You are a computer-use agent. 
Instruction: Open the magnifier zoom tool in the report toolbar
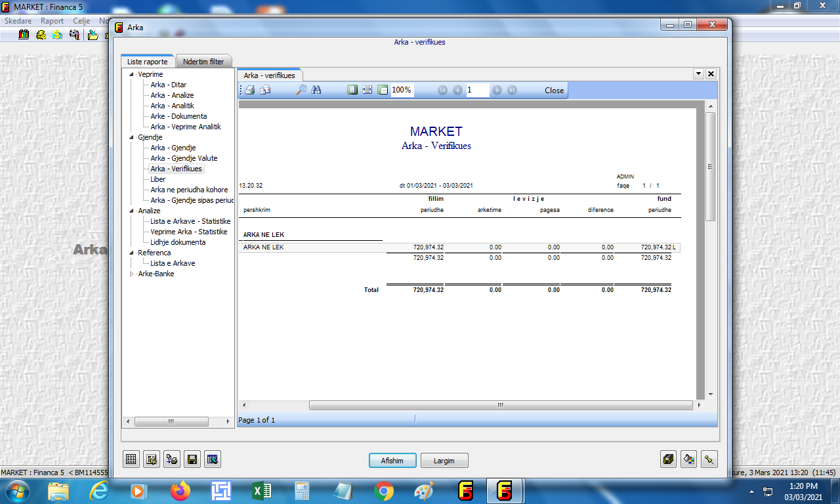(301, 90)
